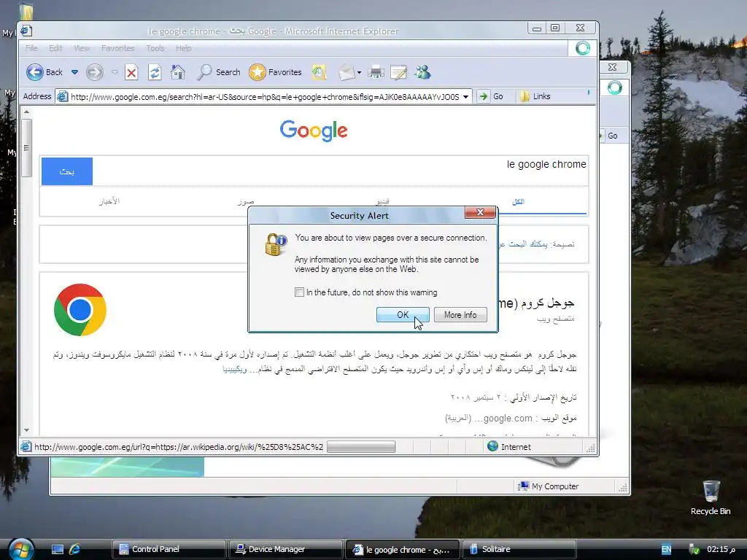Image resolution: width=747 pixels, height=560 pixels.
Task: Switch to Solitaire taskbar button
Action: [519, 549]
